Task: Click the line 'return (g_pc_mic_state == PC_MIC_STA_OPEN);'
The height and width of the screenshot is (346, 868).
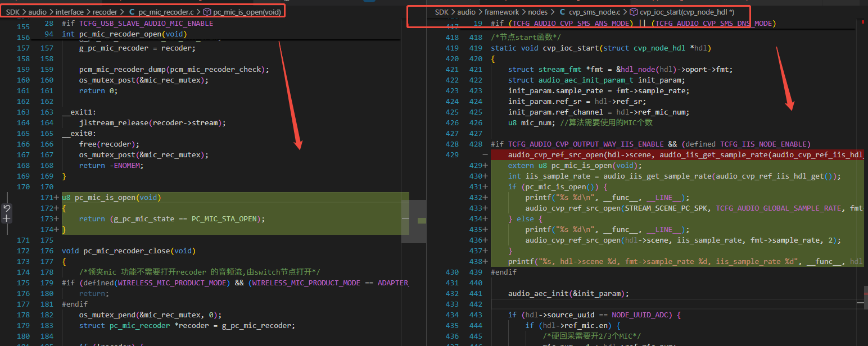Action: pyautogui.click(x=171, y=218)
